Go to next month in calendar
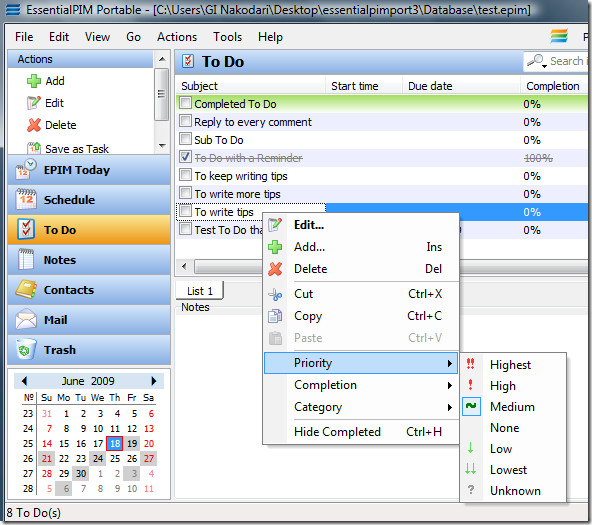The image size is (592, 525). pyautogui.click(x=153, y=381)
